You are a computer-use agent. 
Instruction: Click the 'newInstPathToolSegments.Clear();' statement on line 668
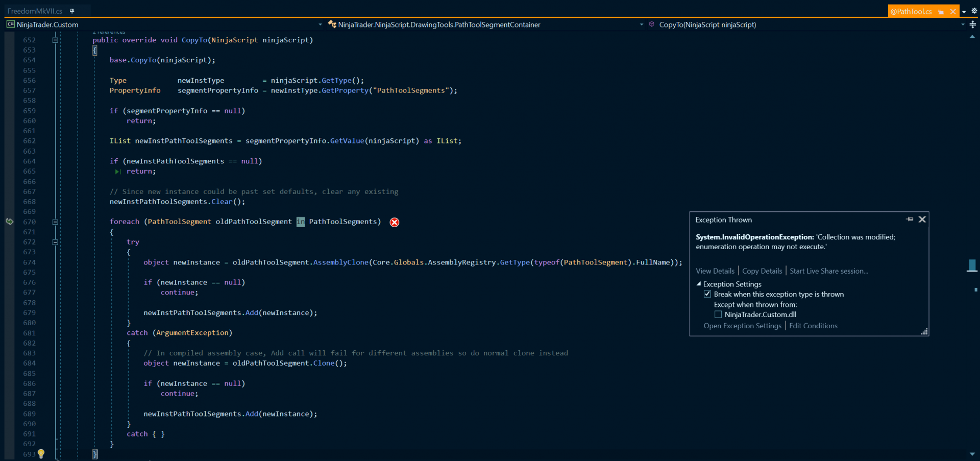177,202
